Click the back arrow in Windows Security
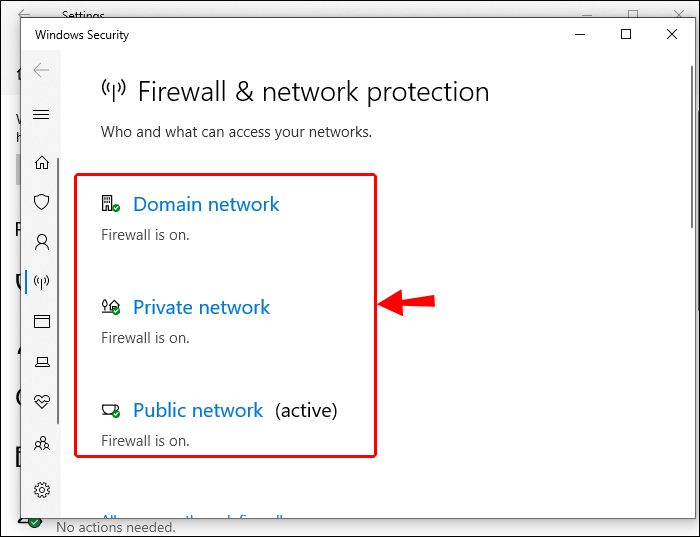This screenshot has width=700, height=537. [41, 70]
